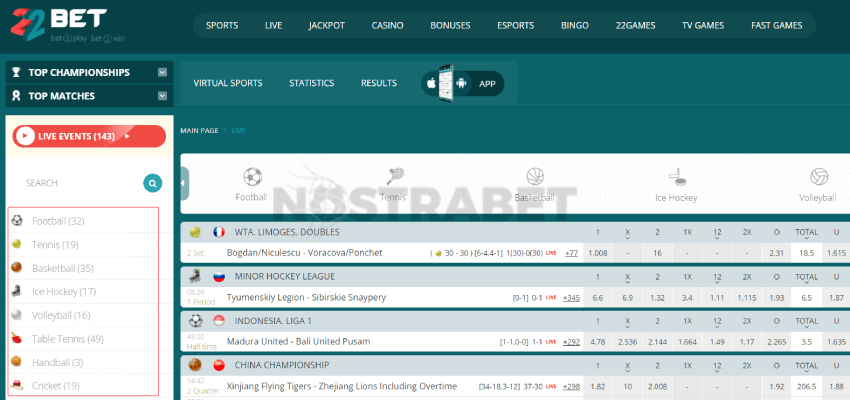Screen dimensions: 850x400
Task: Select odds 1.82 for Xinjiang Flying Tigers
Action: 597,386
